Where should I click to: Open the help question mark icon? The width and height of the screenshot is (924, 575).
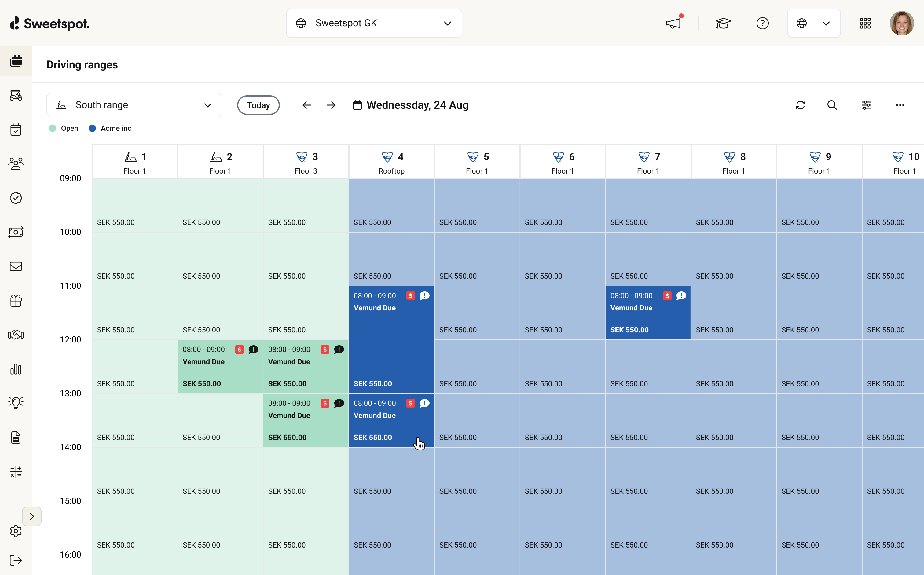click(x=762, y=23)
